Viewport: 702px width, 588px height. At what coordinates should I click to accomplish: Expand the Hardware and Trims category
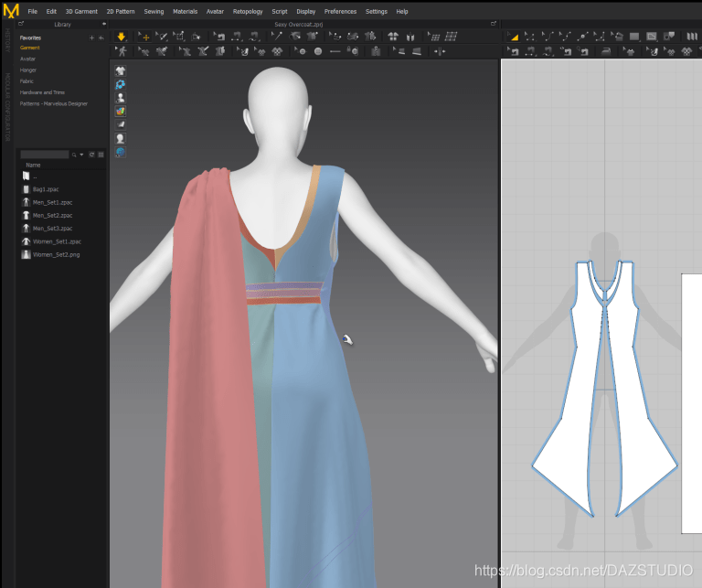[x=42, y=92]
